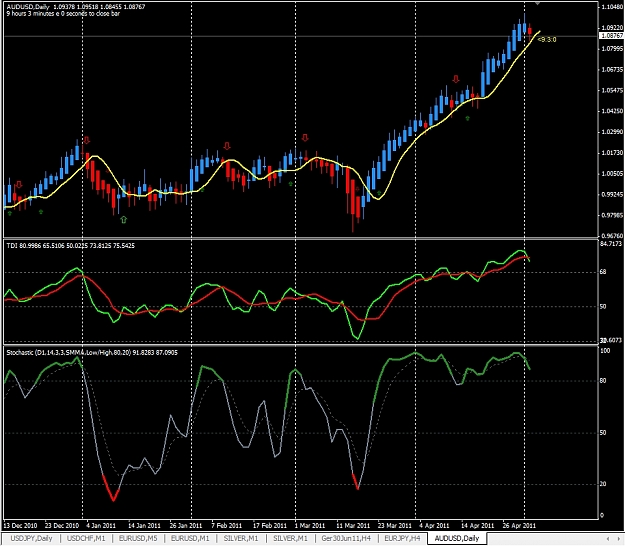Click the "13 Dec 2010" date label
625x546 pixels.
pyautogui.click(x=21, y=526)
